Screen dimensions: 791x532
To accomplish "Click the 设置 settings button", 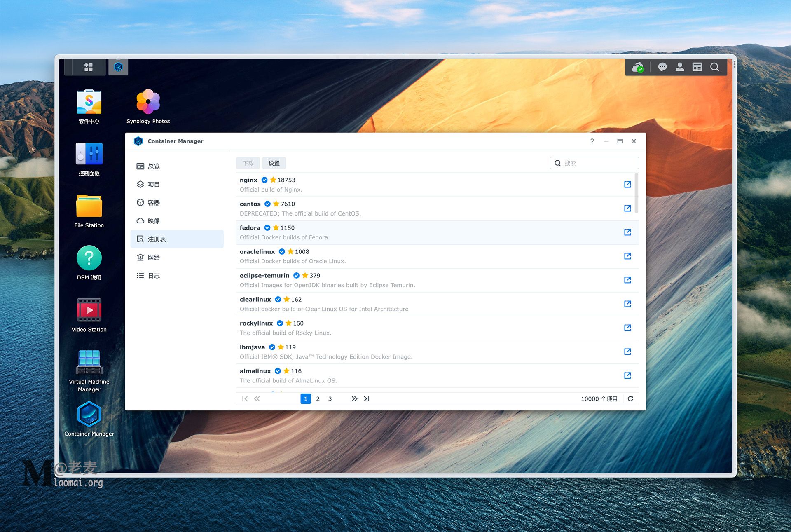I will click(x=274, y=163).
